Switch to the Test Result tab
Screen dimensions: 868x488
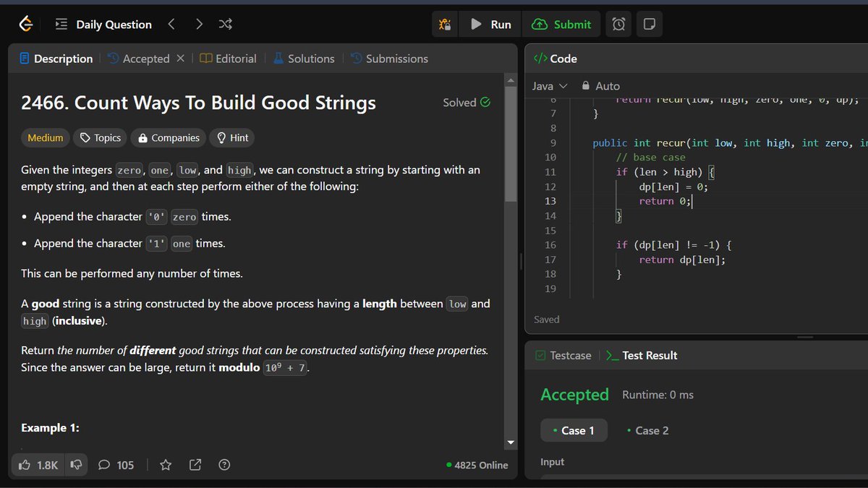click(642, 355)
